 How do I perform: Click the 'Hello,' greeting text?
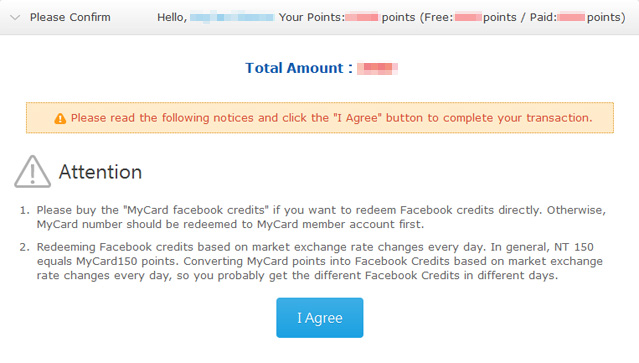(172, 18)
